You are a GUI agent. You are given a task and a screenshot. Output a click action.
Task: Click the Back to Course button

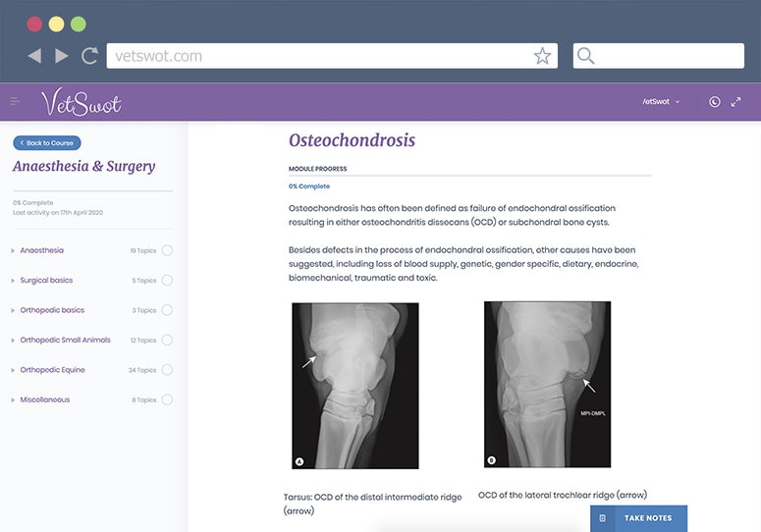point(47,143)
